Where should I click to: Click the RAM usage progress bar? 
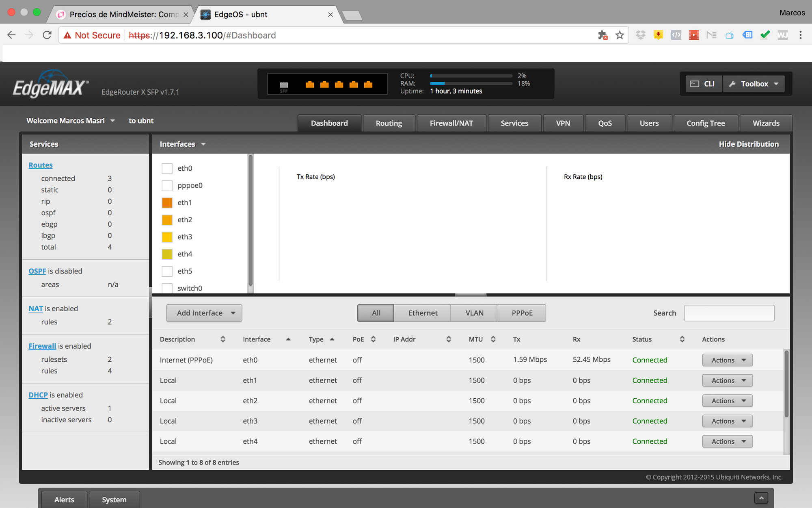(471, 83)
